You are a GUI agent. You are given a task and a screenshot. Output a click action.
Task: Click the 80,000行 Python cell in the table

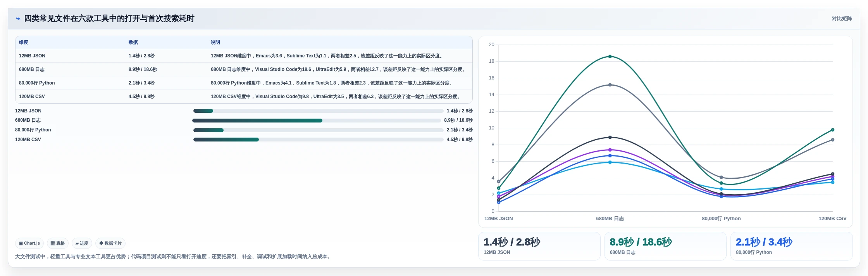(37, 83)
